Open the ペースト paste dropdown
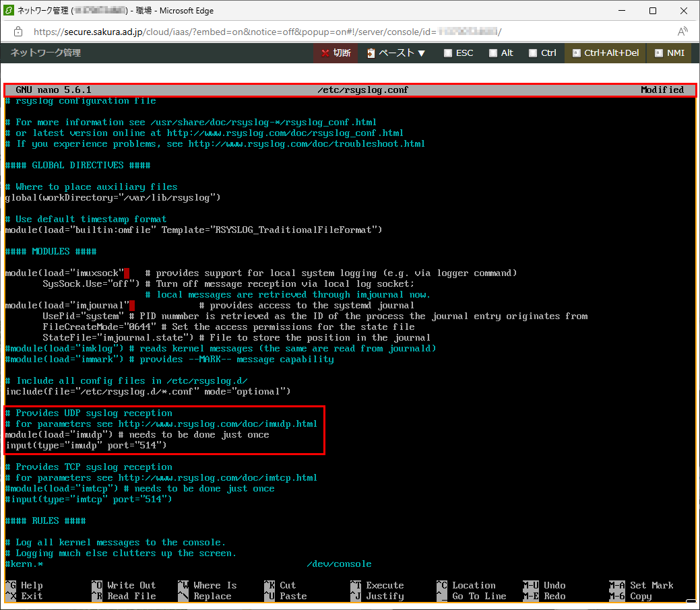Viewport: 700px width, 610px height. tap(395, 53)
